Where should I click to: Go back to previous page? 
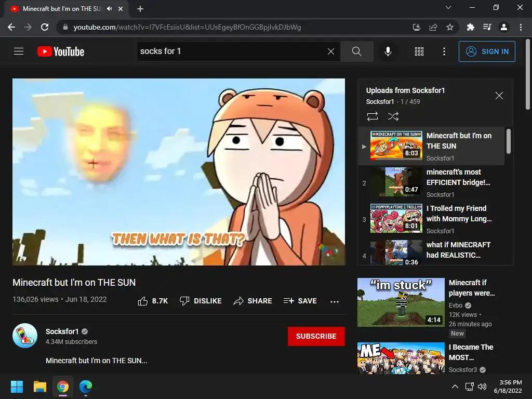click(11, 27)
